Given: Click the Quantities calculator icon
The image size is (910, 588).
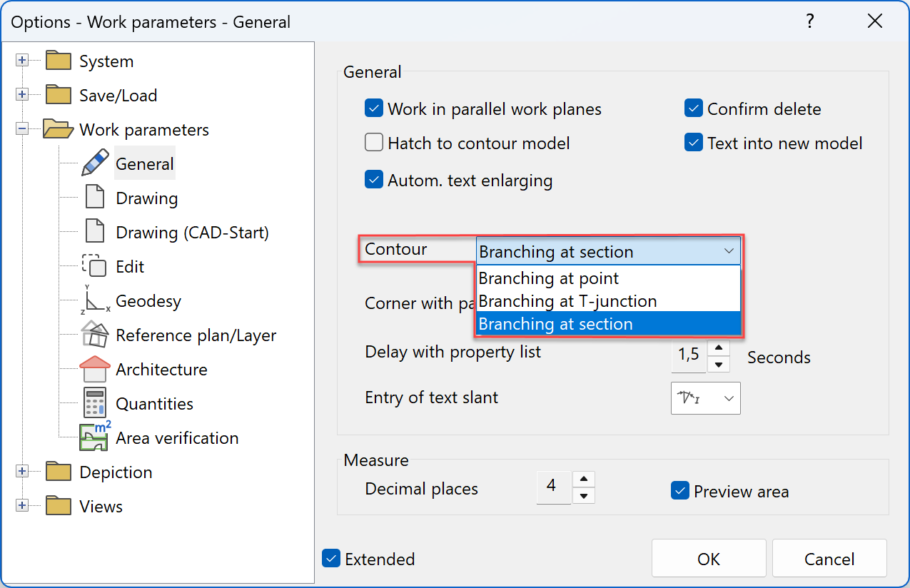Looking at the screenshot, I should tap(95, 403).
